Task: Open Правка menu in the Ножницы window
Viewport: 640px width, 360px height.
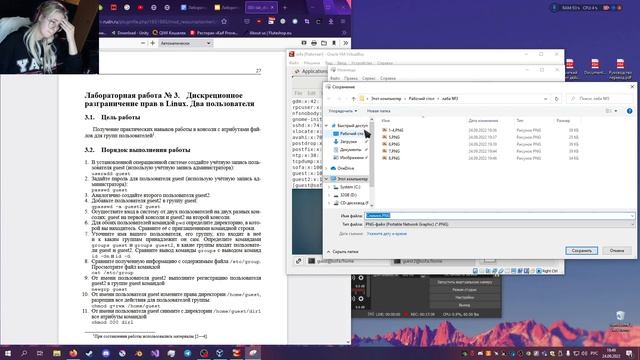Action: pos(351,78)
